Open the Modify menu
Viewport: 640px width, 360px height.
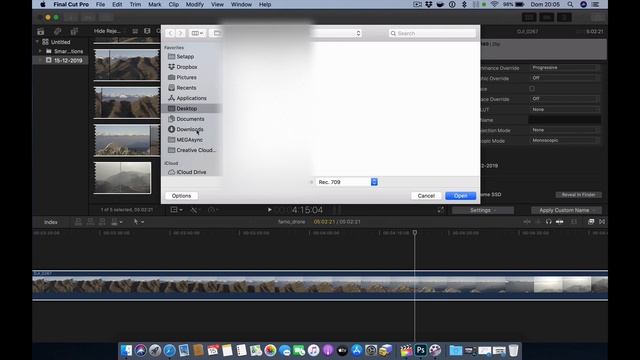[195, 4]
